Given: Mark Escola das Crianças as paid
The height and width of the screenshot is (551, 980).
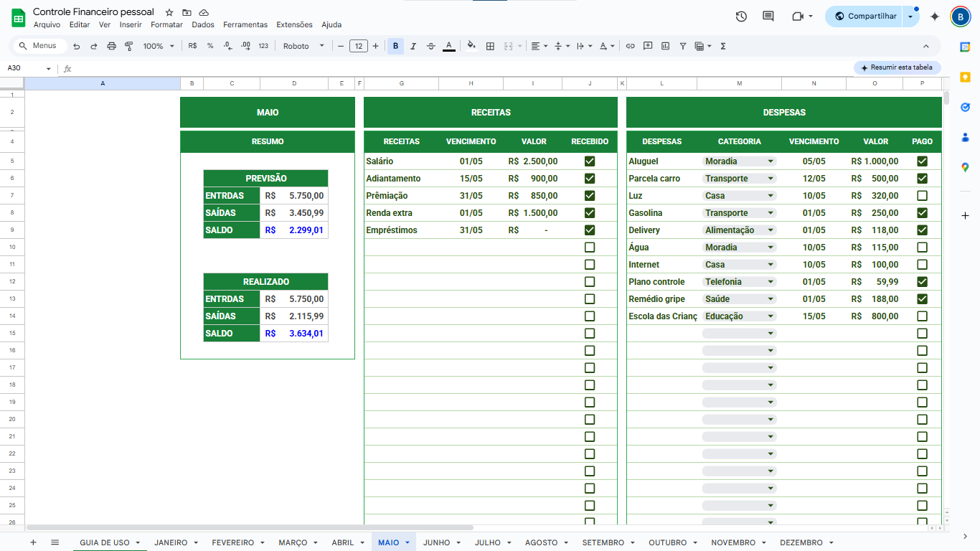Looking at the screenshot, I should (922, 316).
